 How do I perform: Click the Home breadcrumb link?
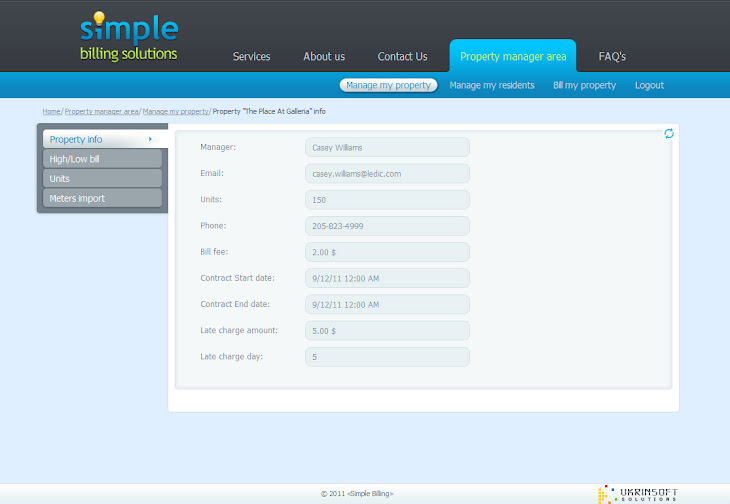[x=51, y=111]
